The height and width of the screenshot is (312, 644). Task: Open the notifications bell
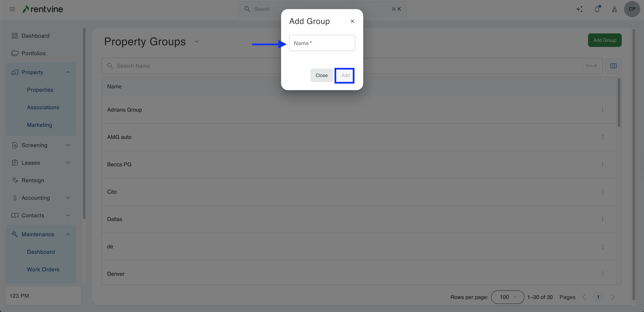597,9
